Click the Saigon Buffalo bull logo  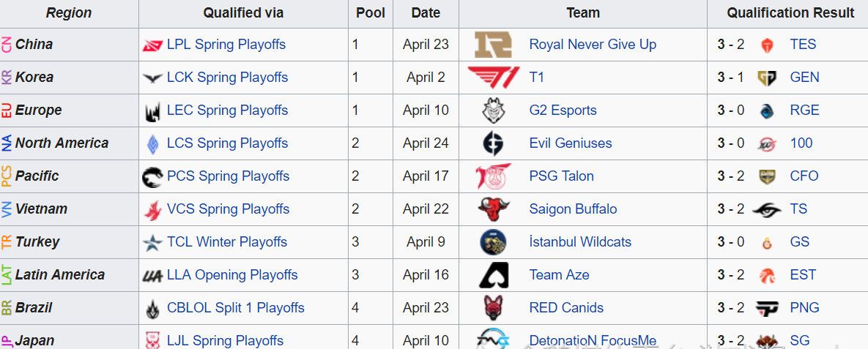point(493,209)
